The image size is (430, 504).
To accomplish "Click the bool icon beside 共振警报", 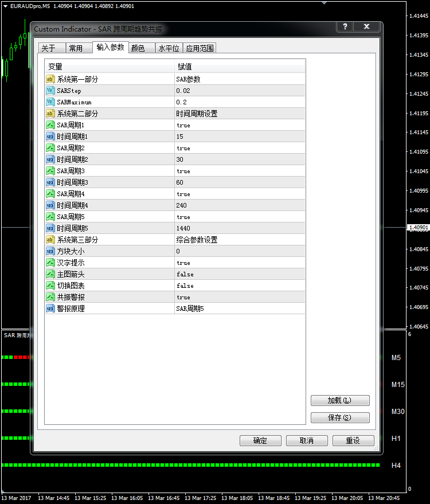I will 50,297.
